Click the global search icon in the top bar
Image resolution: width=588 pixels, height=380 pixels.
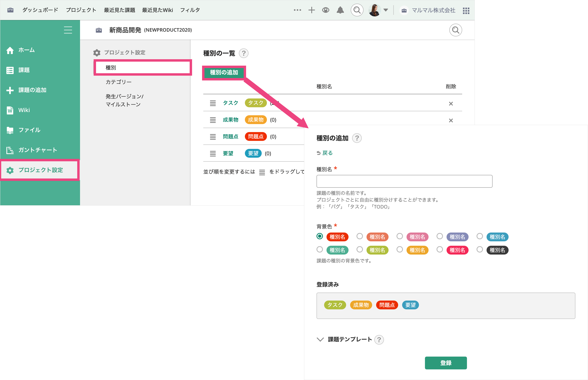[357, 10]
